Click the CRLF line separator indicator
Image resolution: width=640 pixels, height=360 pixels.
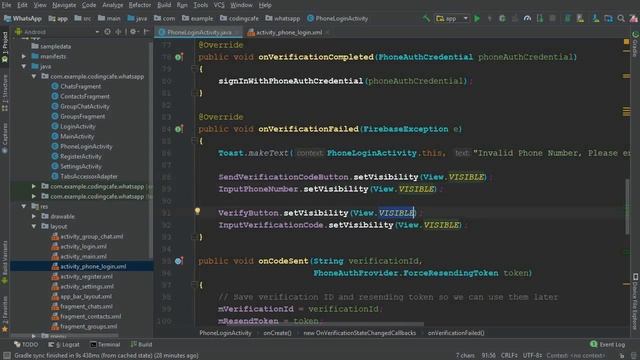coord(509,356)
